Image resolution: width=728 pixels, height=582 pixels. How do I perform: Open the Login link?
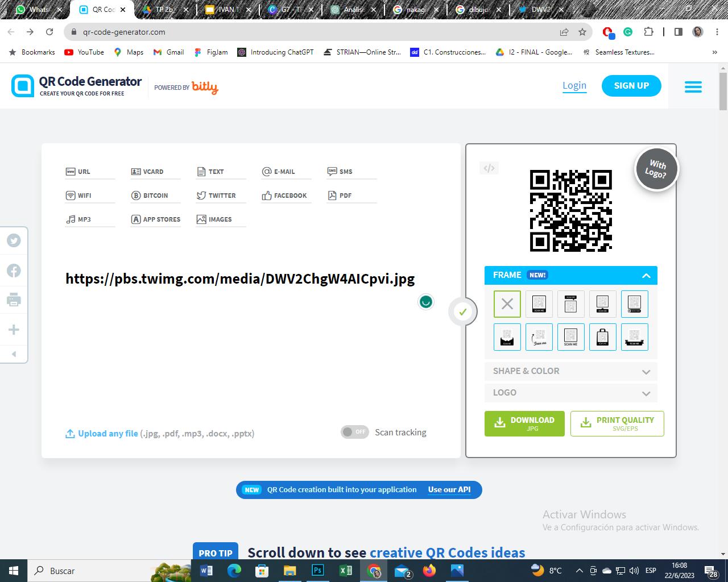point(574,86)
